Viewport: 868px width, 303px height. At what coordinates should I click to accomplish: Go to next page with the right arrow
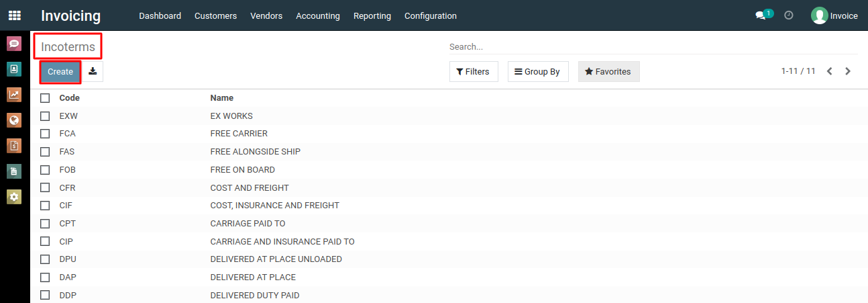point(848,71)
